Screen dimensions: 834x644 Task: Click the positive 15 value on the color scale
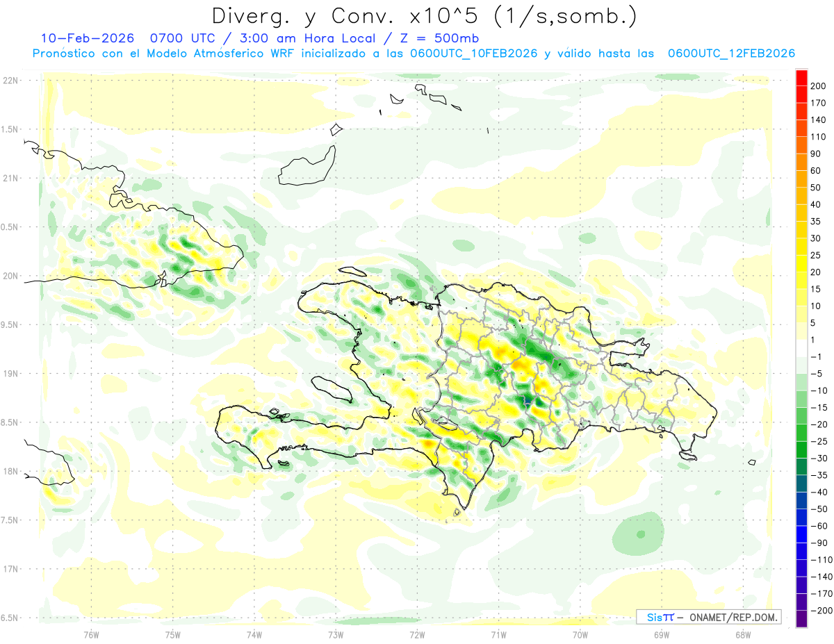[817, 289]
